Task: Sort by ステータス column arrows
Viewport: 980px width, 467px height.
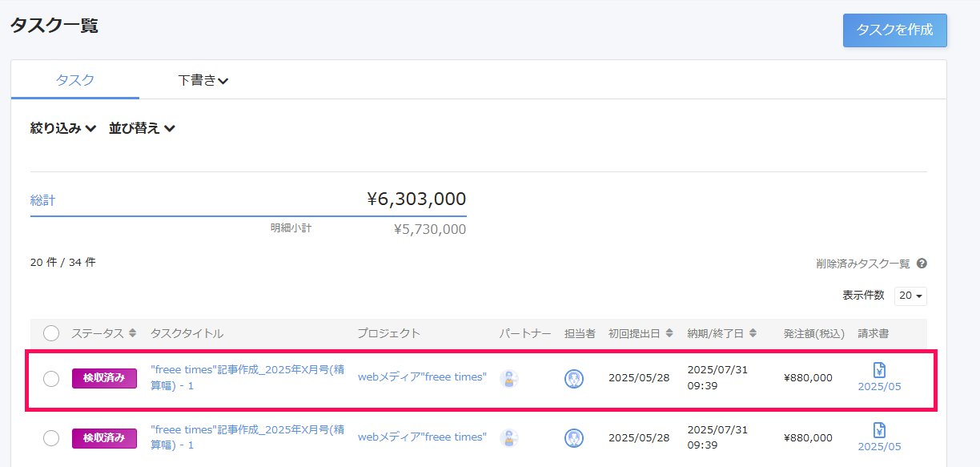Action: [x=132, y=333]
